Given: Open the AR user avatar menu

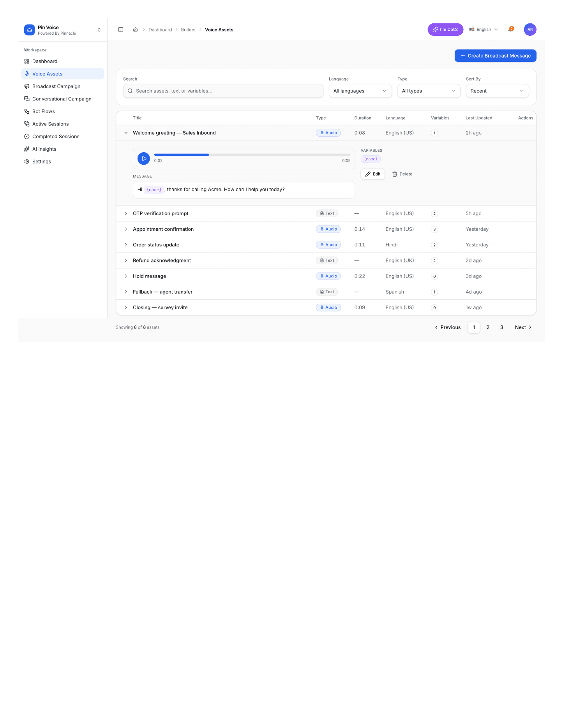Looking at the screenshot, I should click(x=530, y=30).
